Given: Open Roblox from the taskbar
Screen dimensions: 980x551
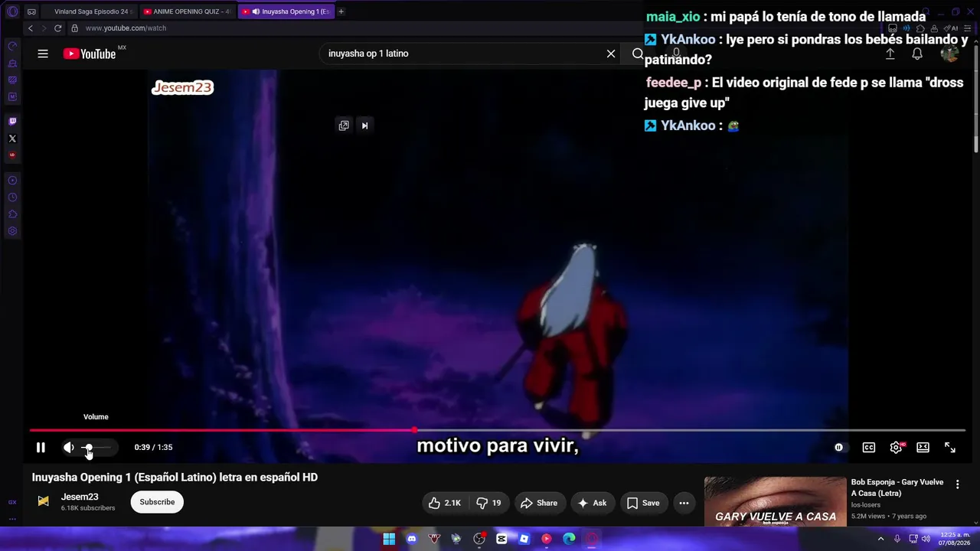Looking at the screenshot, I should click(x=524, y=539).
